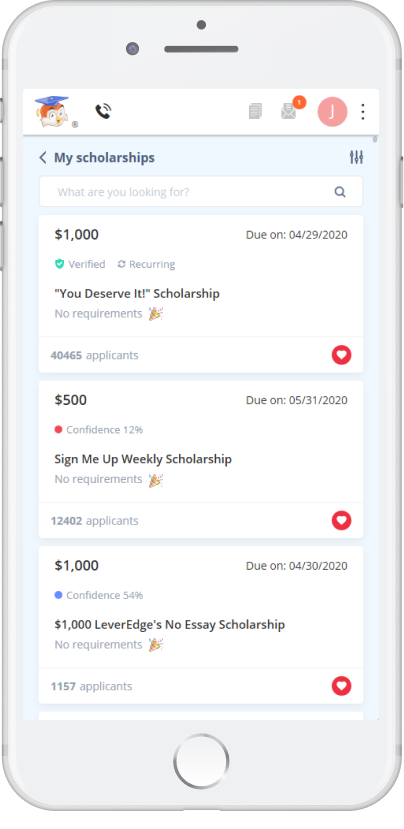Toggle heart on Sign Me Up Weekly Scholarship

(342, 520)
